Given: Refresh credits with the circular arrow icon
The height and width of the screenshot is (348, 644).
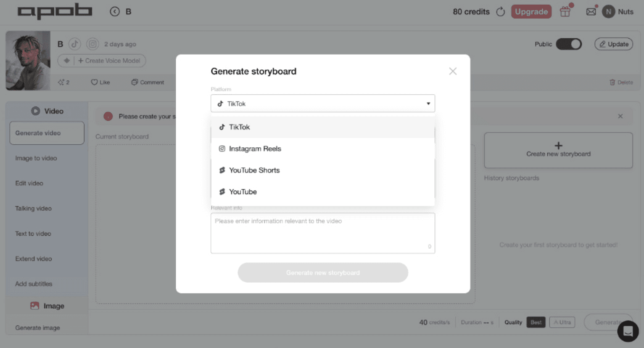Looking at the screenshot, I should [x=500, y=11].
